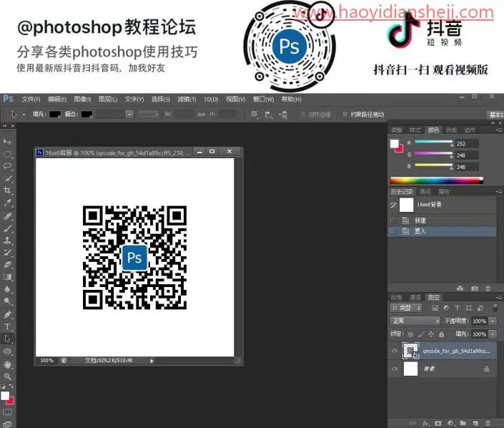504x428 pixels.
Task: Toggle Quick Mask mode icon
Action: click(7, 412)
